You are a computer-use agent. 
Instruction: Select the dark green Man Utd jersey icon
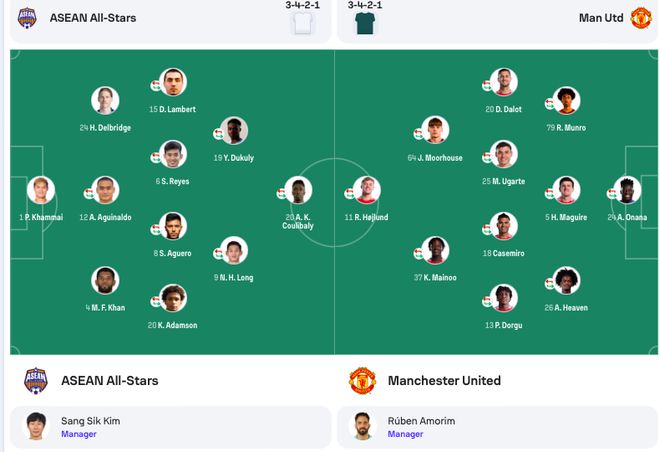coord(366,24)
